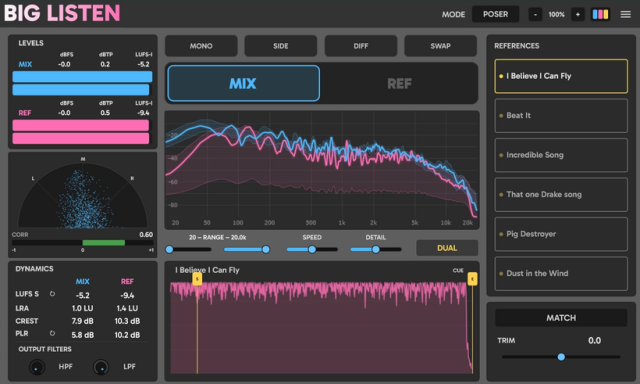Click the TRIM value 0.0
The width and height of the screenshot is (640, 384).
(594, 340)
